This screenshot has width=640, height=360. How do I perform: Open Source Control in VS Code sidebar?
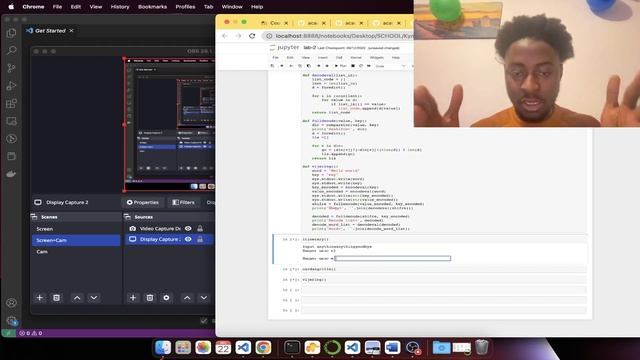coord(11,68)
